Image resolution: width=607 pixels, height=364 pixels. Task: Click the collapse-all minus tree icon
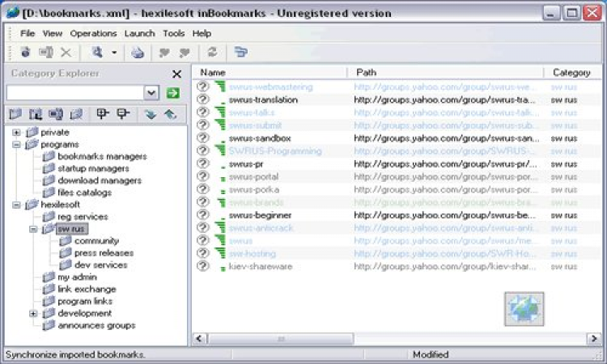123,114
